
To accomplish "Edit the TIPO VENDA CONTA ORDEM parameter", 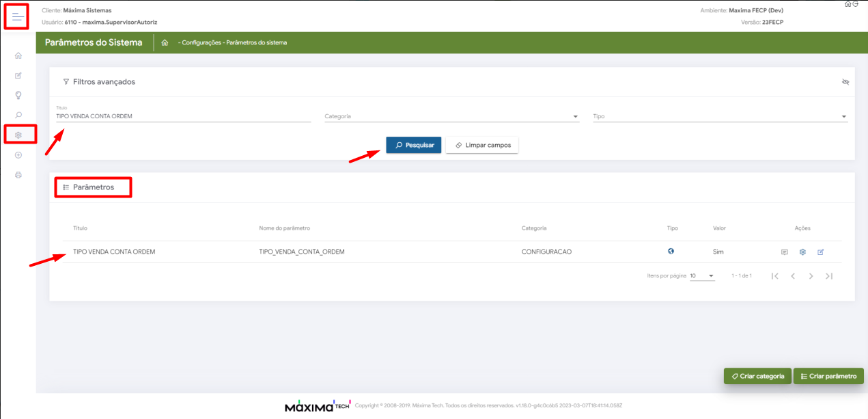I will 821,252.
